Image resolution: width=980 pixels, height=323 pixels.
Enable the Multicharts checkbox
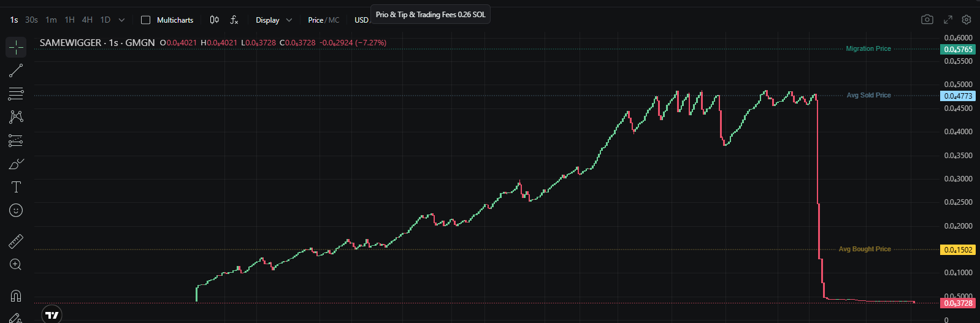145,20
